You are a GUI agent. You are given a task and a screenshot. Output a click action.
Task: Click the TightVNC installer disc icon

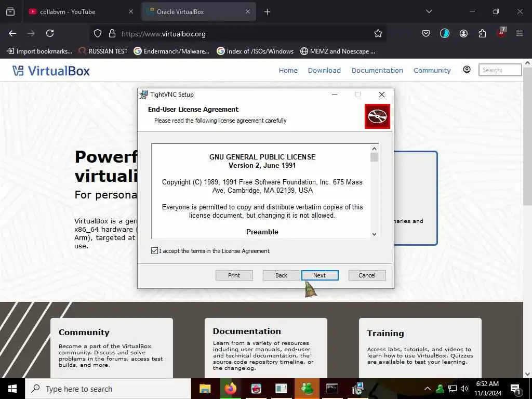377,116
